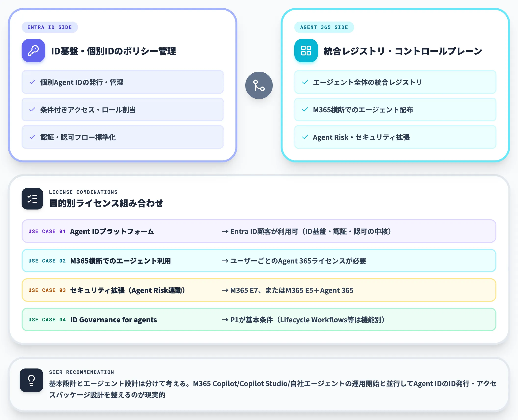The width and height of the screenshot is (518, 420).
Task: Click the gray branch connector icon
Action: [259, 85]
